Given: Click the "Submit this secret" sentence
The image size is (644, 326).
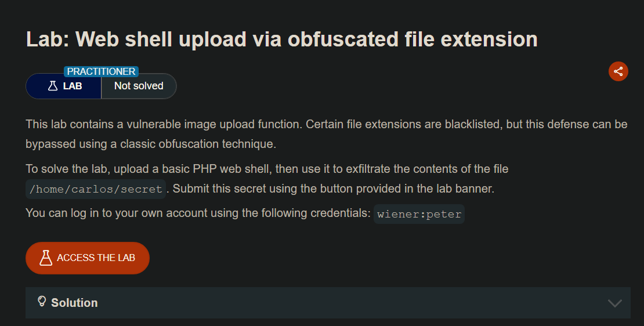Looking at the screenshot, I should click(x=334, y=189).
